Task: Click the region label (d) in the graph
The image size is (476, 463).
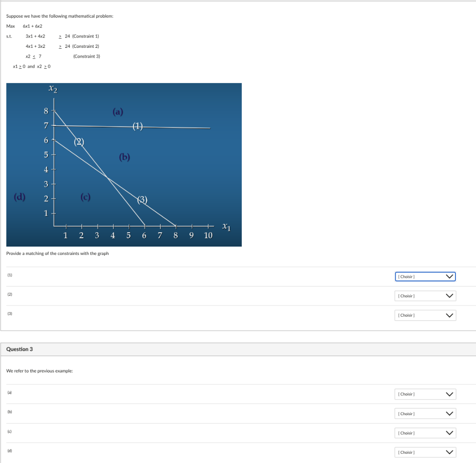Action: tap(20, 197)
